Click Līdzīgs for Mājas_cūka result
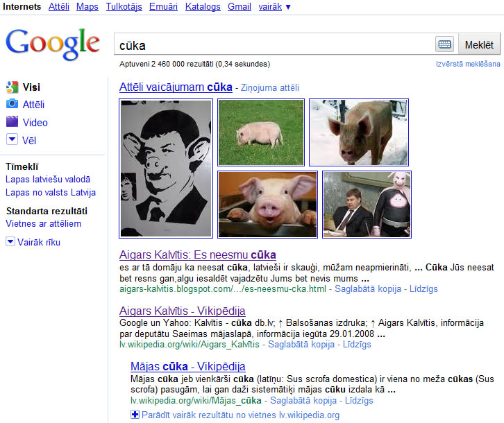The image size is (504, 423). click(x=359, y=401)
